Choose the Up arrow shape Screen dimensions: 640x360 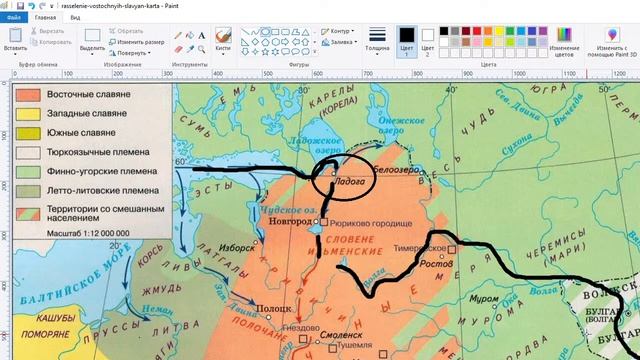tap(305, 42)
